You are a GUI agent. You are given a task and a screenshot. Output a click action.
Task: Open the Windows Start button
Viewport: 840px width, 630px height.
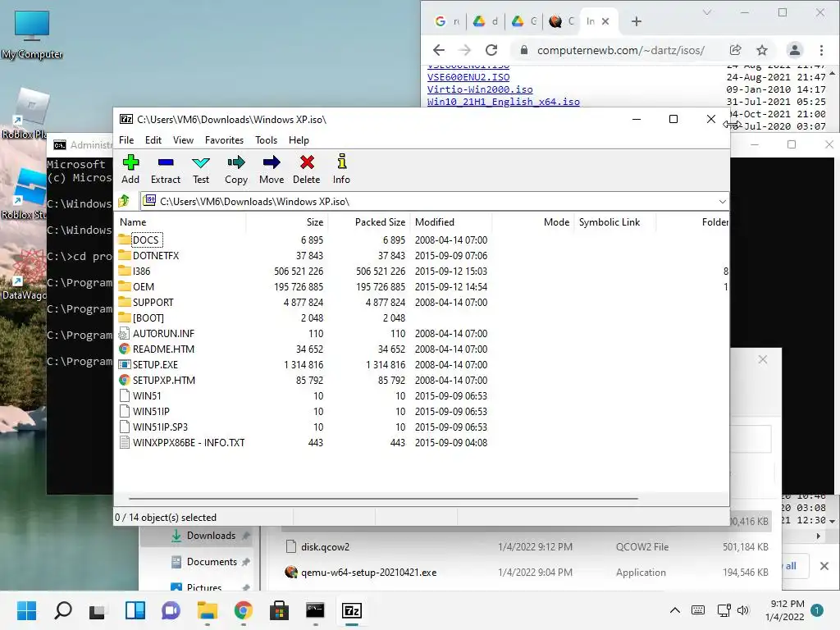27,610
